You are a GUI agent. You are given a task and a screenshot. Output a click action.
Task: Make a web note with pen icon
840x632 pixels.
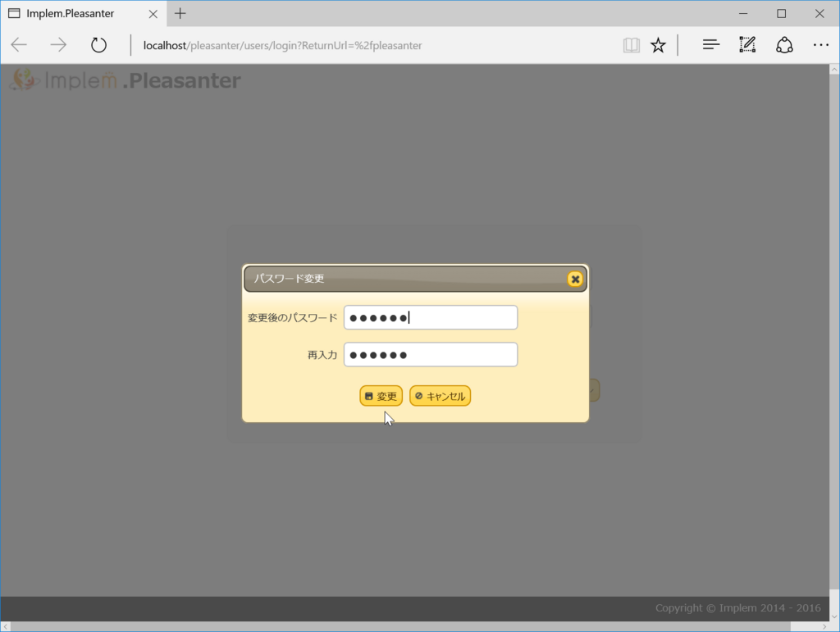(x=747, y=45)
